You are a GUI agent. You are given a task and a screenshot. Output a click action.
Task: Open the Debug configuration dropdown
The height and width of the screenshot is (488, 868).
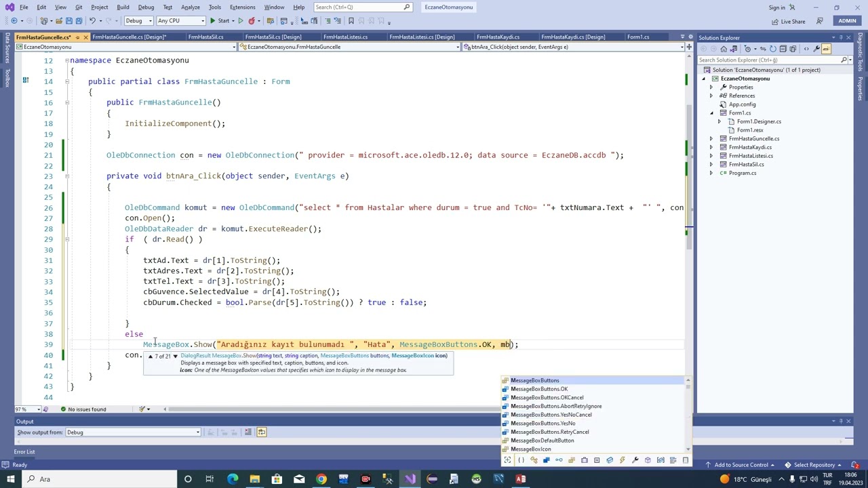click(x=138, y=21)
